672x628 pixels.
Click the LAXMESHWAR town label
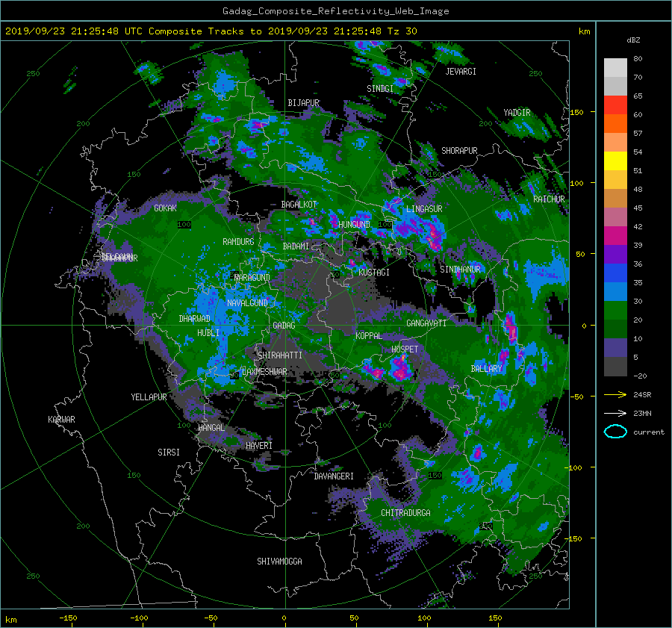[264, 372]
